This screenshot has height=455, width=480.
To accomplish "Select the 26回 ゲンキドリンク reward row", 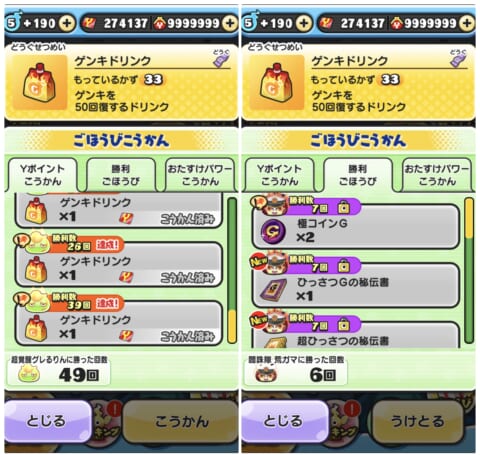I will point(119,264).
